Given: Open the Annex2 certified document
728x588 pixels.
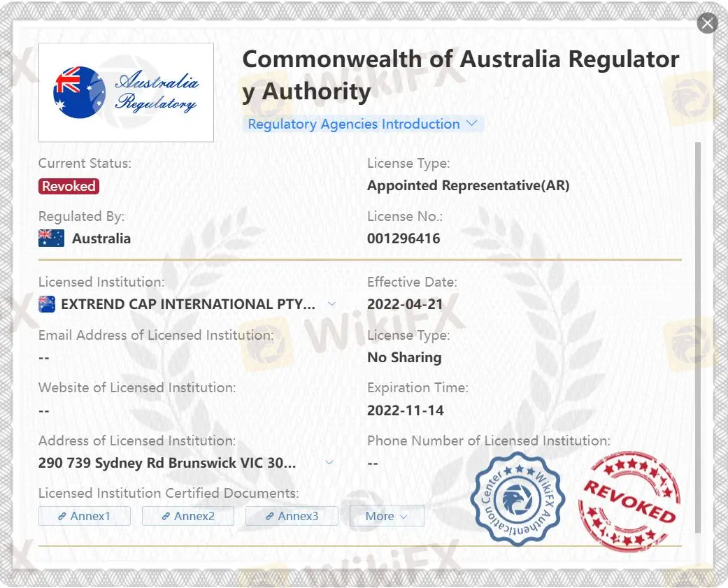Looking at the screenshot, I should pos(188,516).
